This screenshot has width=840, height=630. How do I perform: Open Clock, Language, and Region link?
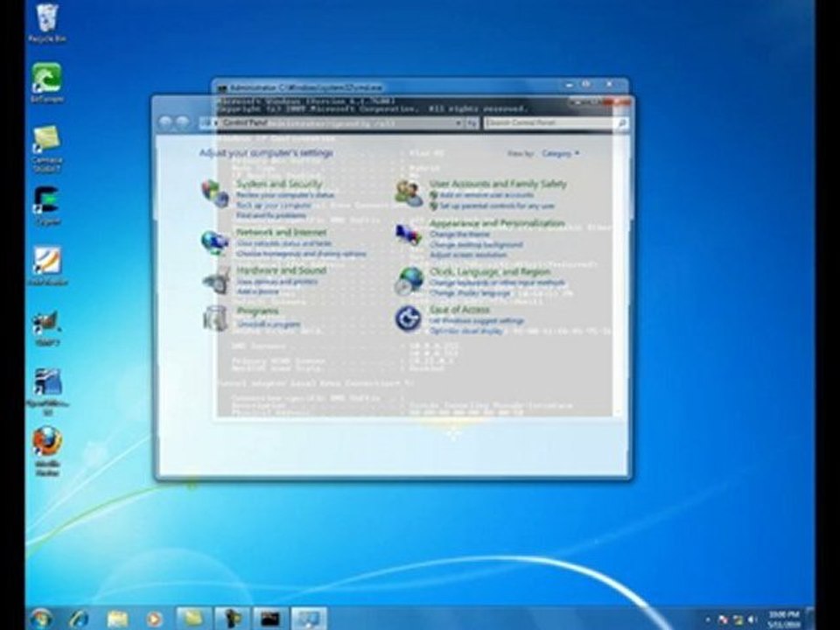490,272
